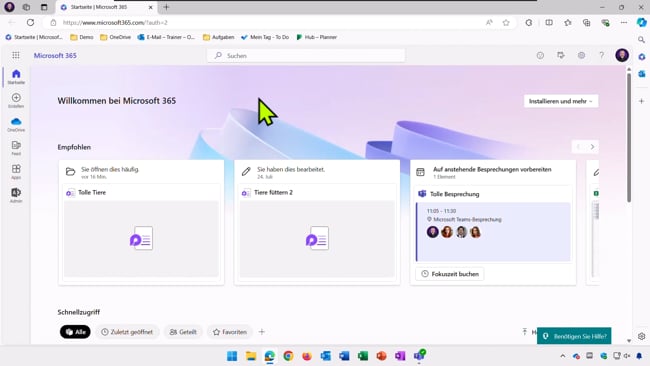Open OneDrive in the left sidebar

pos(16,124)
